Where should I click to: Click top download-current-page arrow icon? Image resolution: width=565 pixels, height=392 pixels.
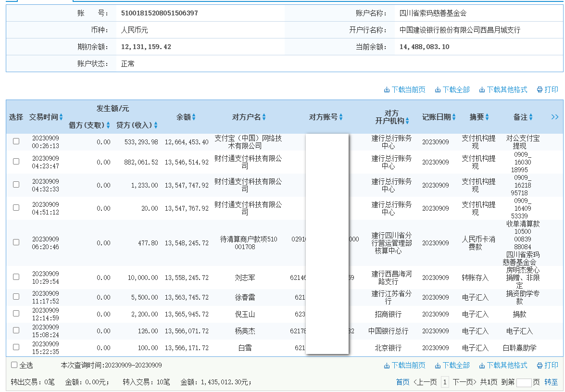click(387, 90)
